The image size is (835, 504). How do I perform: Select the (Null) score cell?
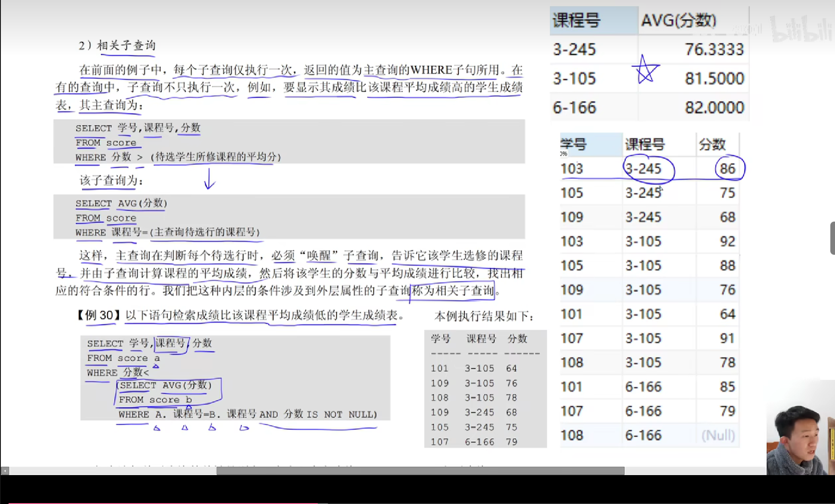[718, 435]
